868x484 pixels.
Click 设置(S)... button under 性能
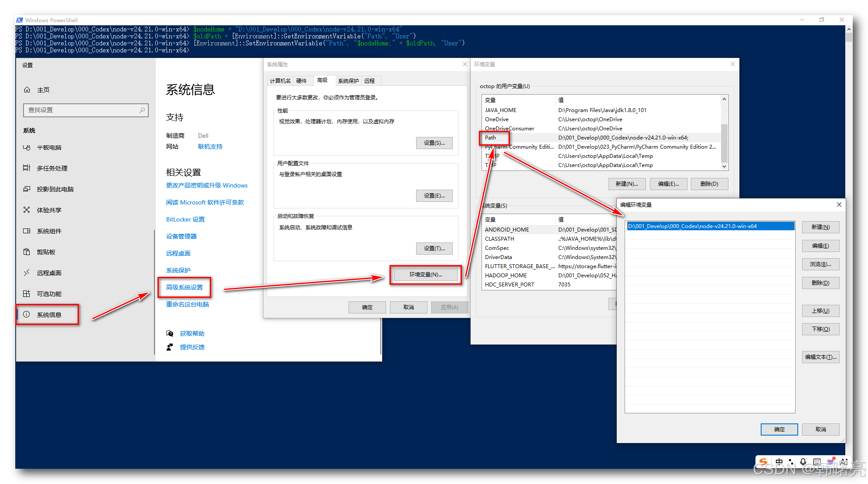[x=434, y=143]
